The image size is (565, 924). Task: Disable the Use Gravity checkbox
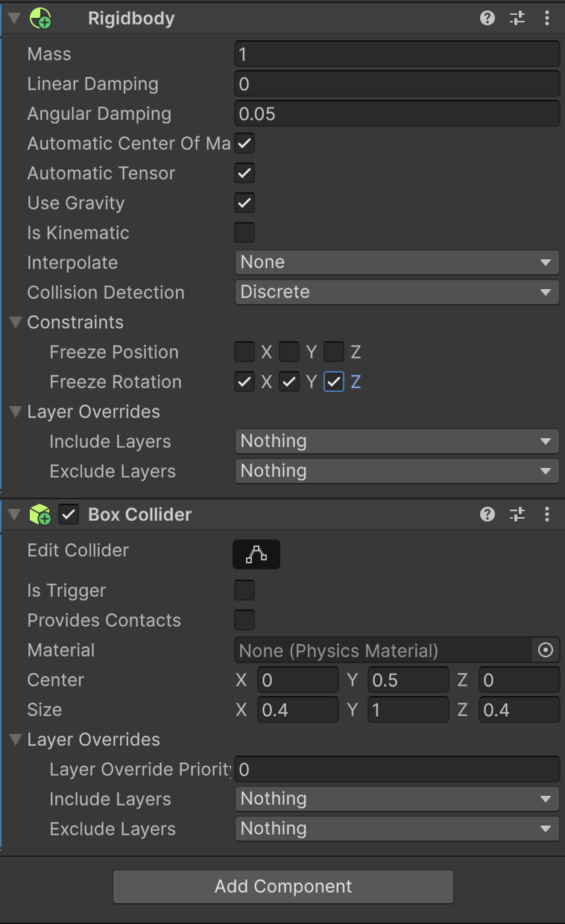tap(244, 203)
